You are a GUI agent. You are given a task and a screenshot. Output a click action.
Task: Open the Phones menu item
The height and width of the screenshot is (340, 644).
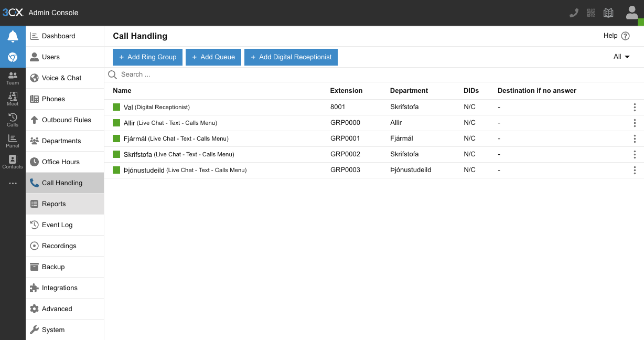(65, 99)
